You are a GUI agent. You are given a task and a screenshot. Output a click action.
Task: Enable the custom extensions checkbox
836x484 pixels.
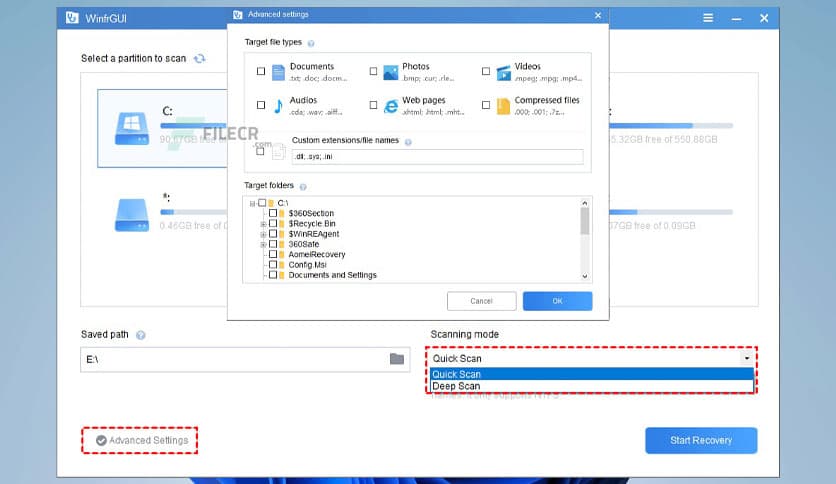point(260,151)
